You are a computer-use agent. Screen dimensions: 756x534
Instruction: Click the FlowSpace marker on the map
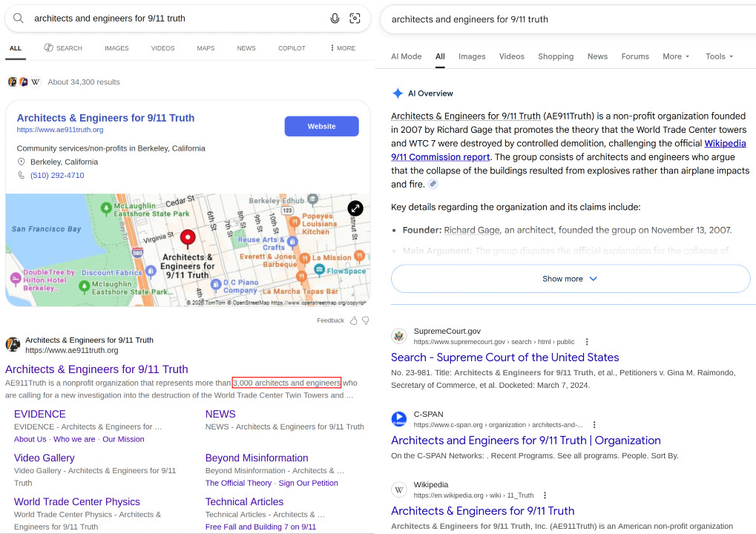pos(319,270)
